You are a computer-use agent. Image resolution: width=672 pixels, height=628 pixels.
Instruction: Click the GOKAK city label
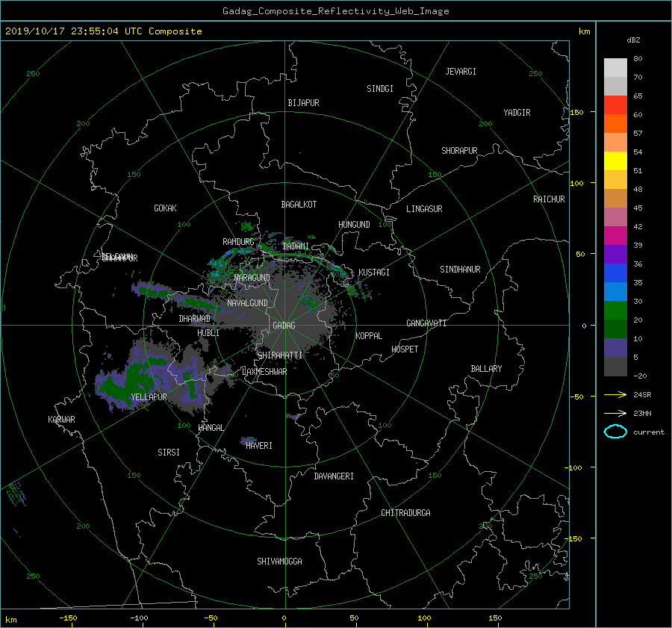pos(165,208)
